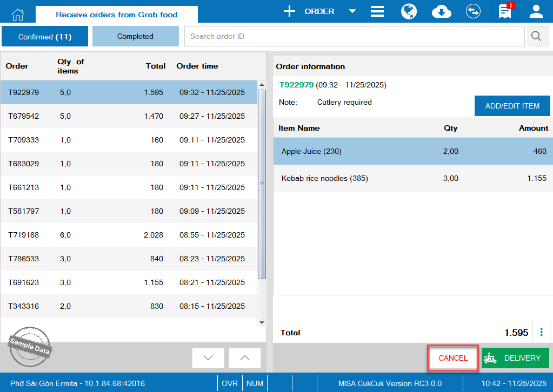Select the Confirmed (11) tab
This screenshot has width=553, height=392.
click(x=45, y=37)
